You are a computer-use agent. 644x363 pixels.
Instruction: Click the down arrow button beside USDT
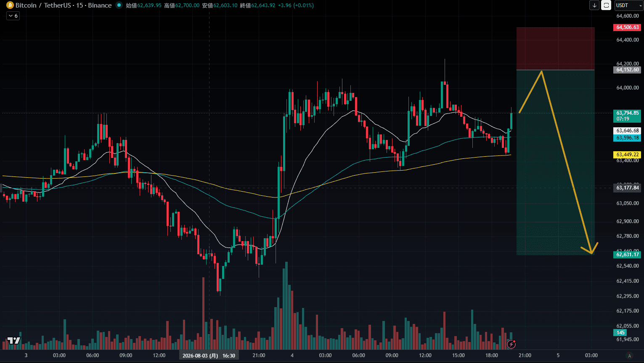(594, 5)
